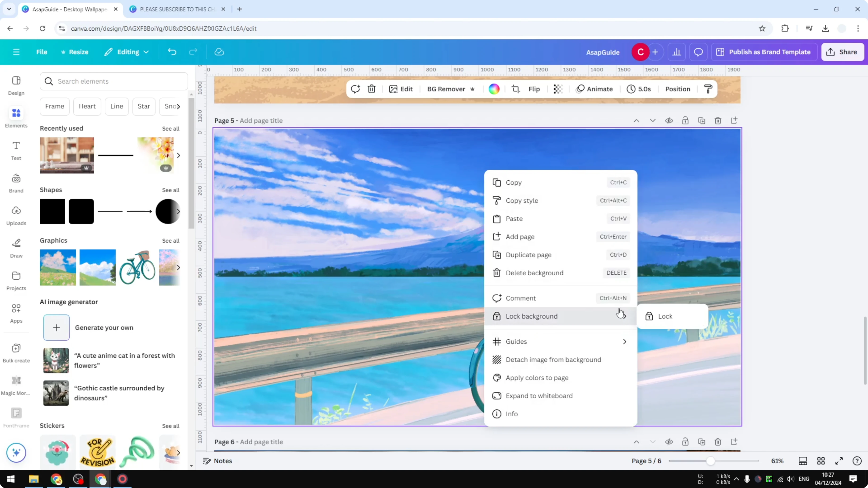Open the rainbow color swatch in toolbar

pyautogui.click(x=494, y=89)
